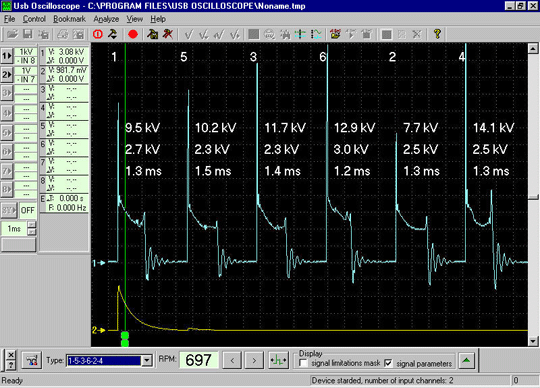Viewport: 540px width, 388px height.
Task: Open the Analyze menu
Action: [106, 19]
